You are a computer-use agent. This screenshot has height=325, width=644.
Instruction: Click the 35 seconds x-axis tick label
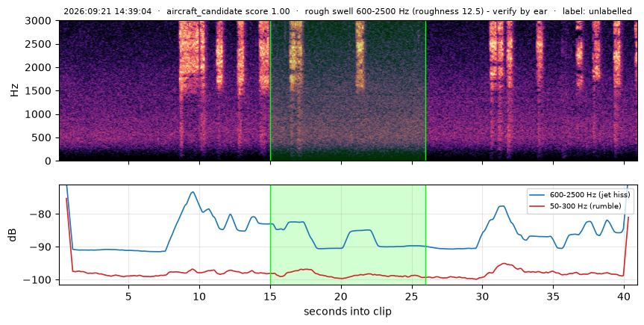click(553, 296)
